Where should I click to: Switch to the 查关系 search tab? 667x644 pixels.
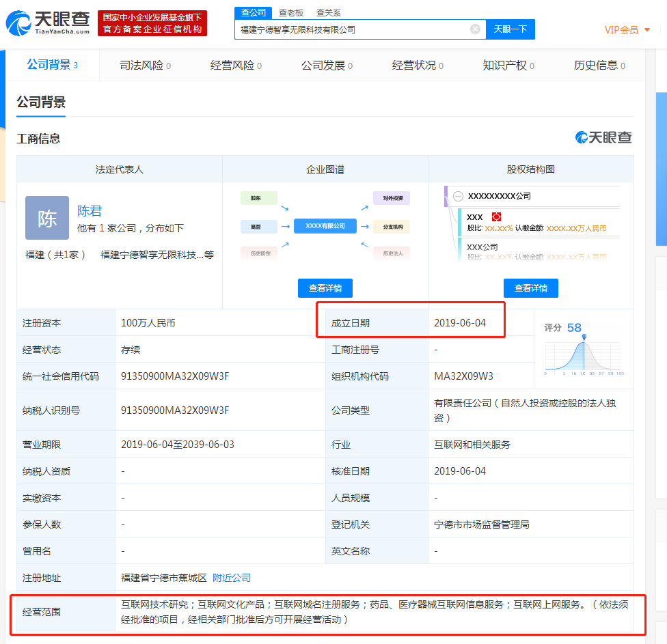tap(328, 12)
